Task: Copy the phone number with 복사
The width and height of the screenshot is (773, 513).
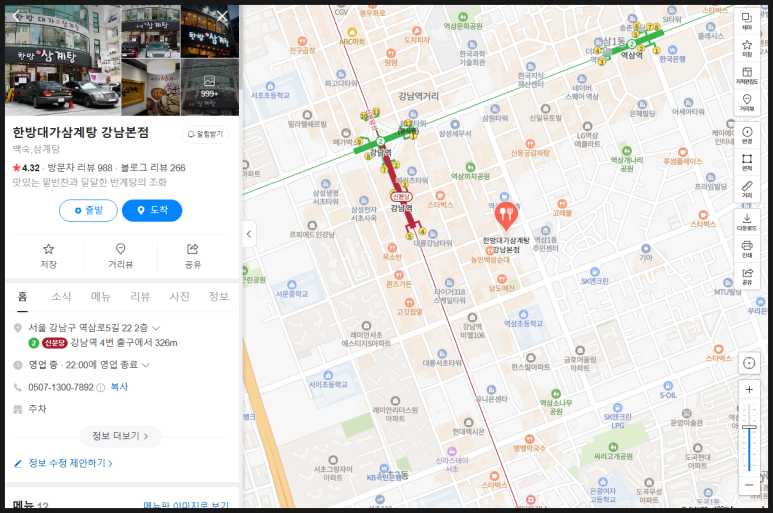Action: click(x=119, y=387)
